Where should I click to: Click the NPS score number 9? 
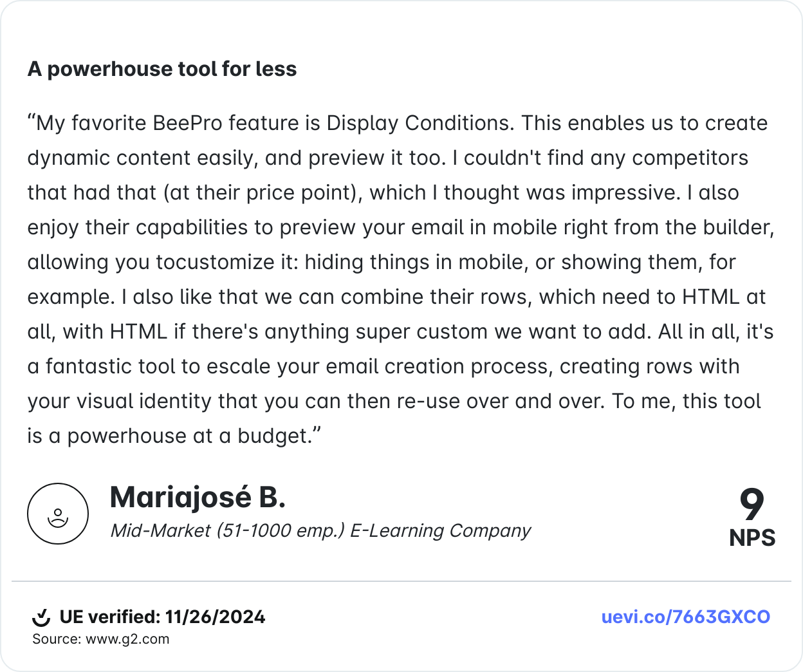click(x=752, y=505)
